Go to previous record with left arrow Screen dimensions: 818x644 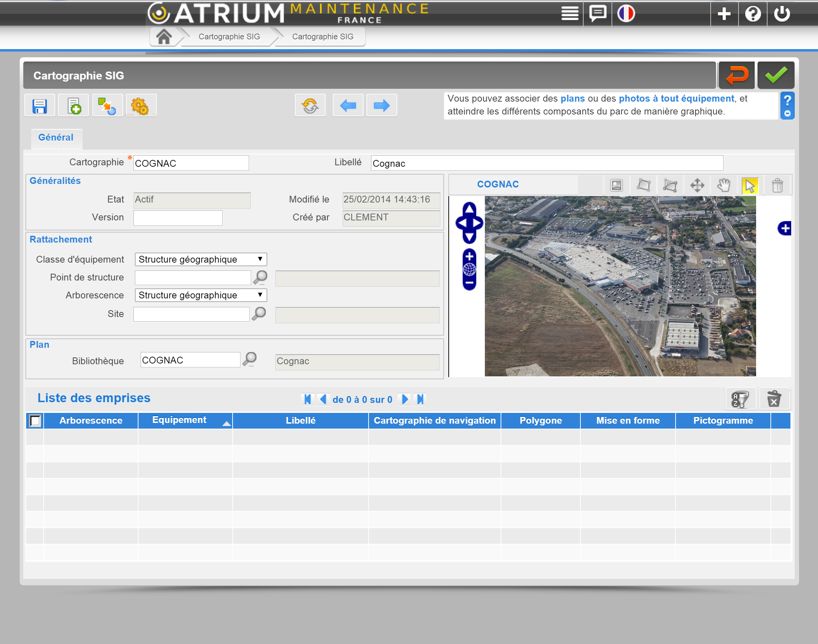point(348,106)
